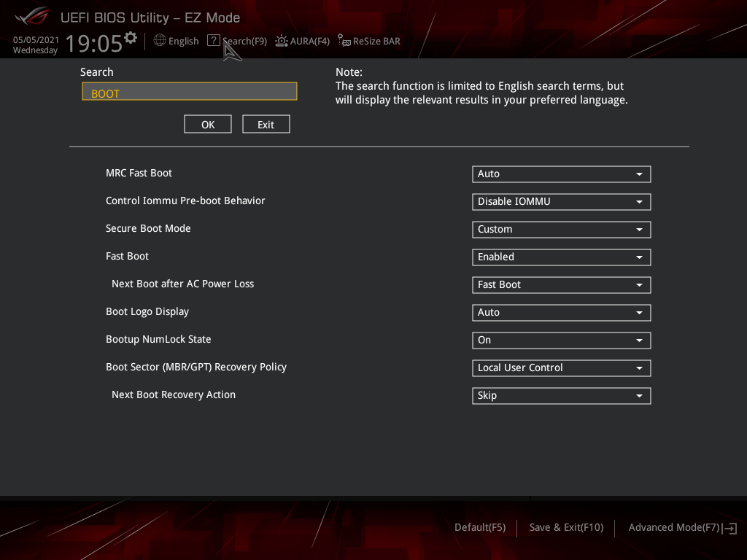Image resolution: width=747 pixels, height=560 pixels.
Task: Click the Search question mark icon
Action: pos(214,41)
